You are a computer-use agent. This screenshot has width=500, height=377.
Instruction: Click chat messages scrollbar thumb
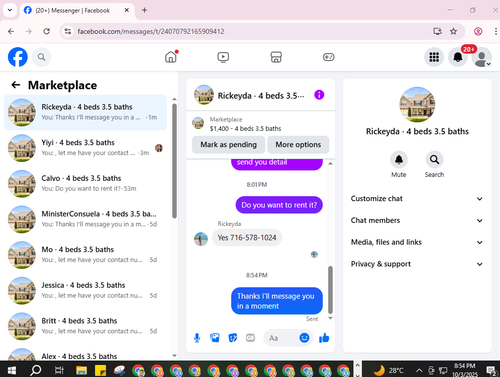pyautogui.click(x=330, y=290)
